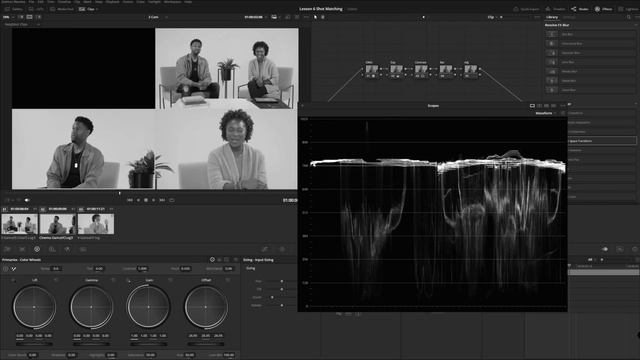Screen dimensions: 640x360
Task: Switch Primaries to the bars mode icon
Action: (x=220, y=260)
